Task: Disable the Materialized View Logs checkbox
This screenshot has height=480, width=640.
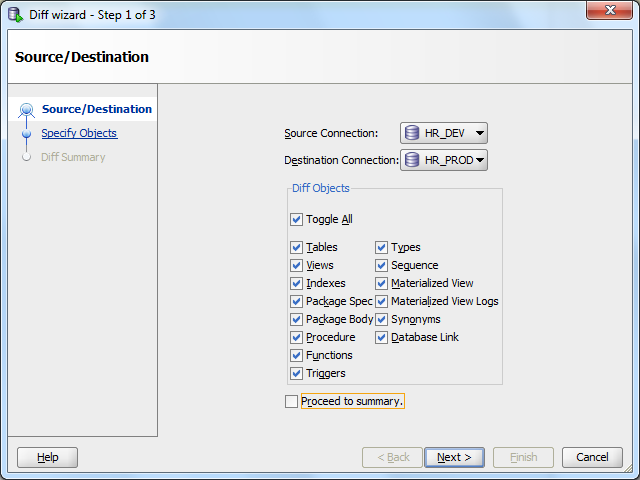Action: (381, 301)
